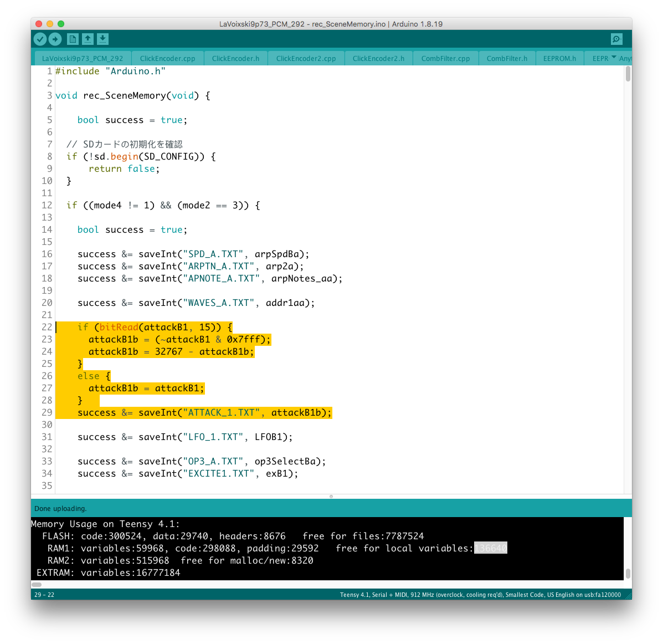Switch to the LaVoixski9p73_PCM_292 tab

83,58
